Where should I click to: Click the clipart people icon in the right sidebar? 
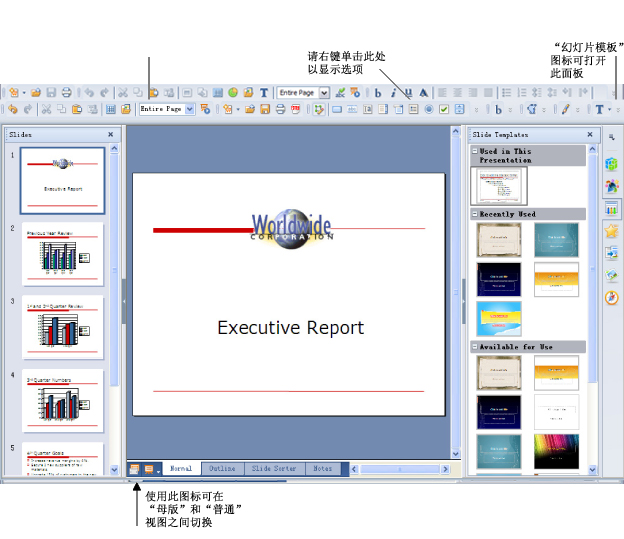(x=612, y=186)
